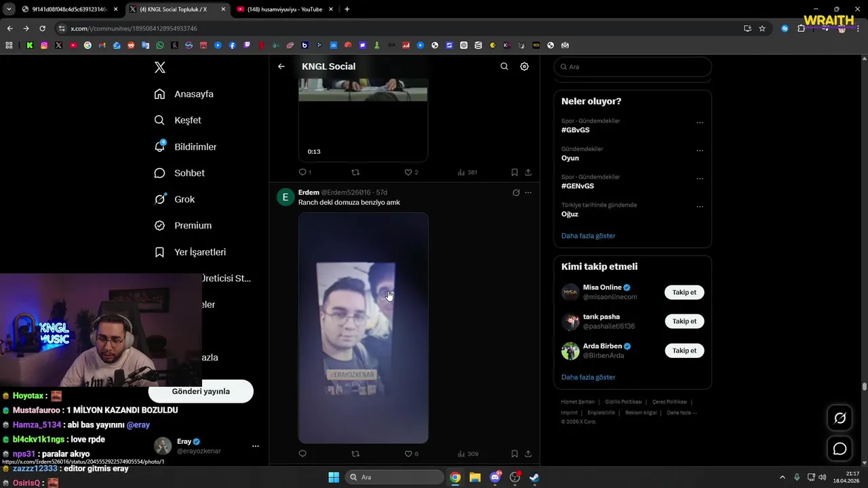Like Erdem's post with 6 likes

pyautogui.click(x=411, y=453)
